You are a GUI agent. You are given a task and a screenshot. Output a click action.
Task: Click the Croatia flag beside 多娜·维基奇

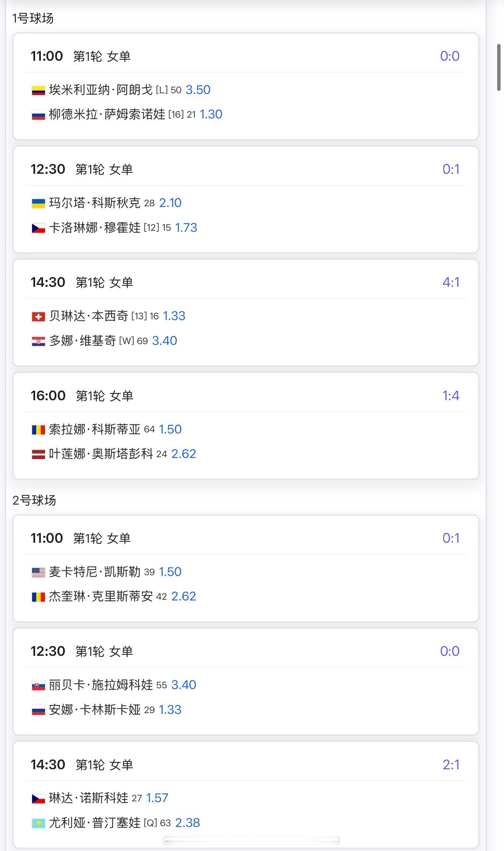pyautogui.click(x=38, y=341)
